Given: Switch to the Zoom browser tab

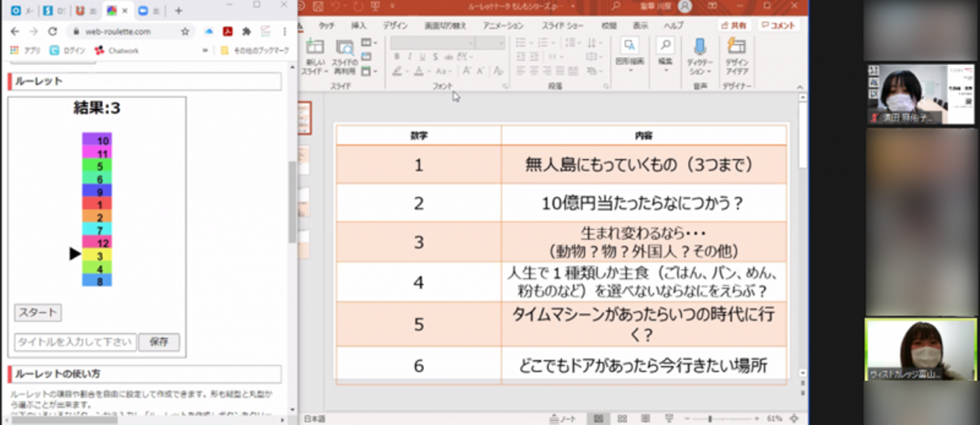Looking at the screenshot, I should (148, 11).
